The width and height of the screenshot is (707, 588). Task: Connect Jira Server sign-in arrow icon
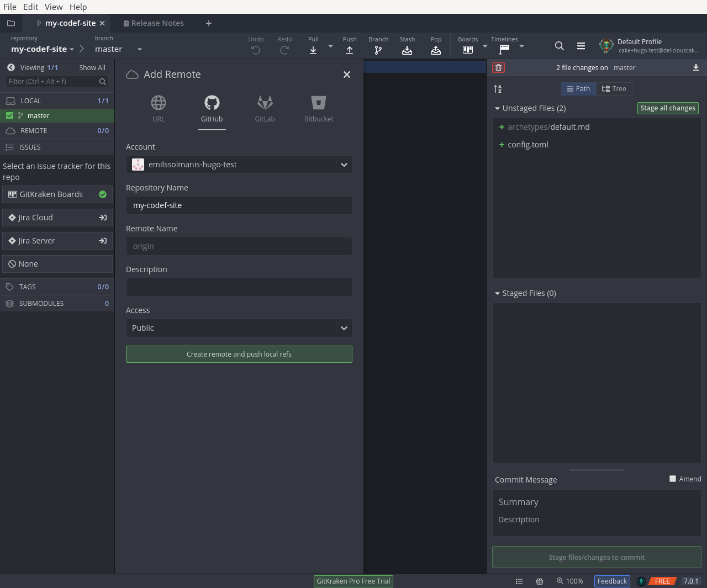tap(103, 241)
